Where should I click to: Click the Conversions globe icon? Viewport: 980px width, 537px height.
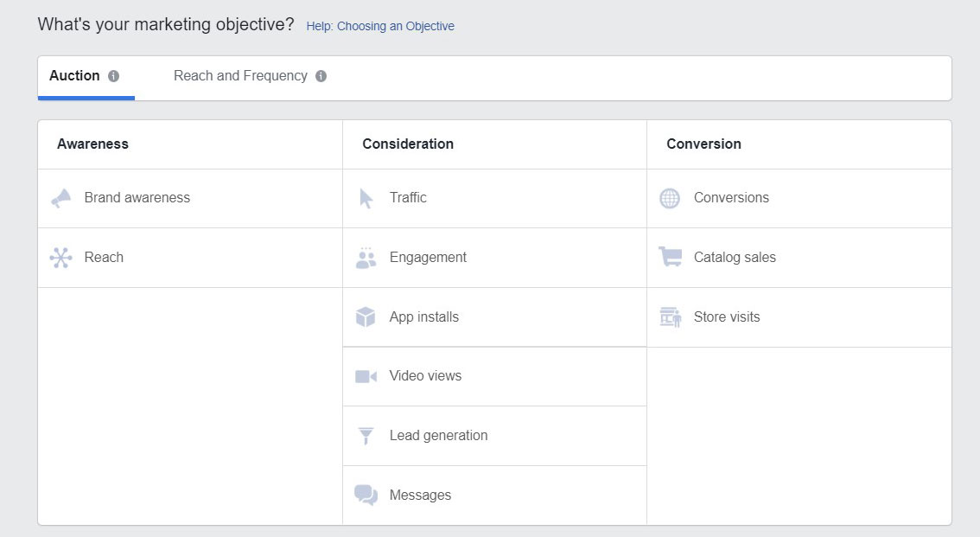pyautogui.click(x=670, y=198)
